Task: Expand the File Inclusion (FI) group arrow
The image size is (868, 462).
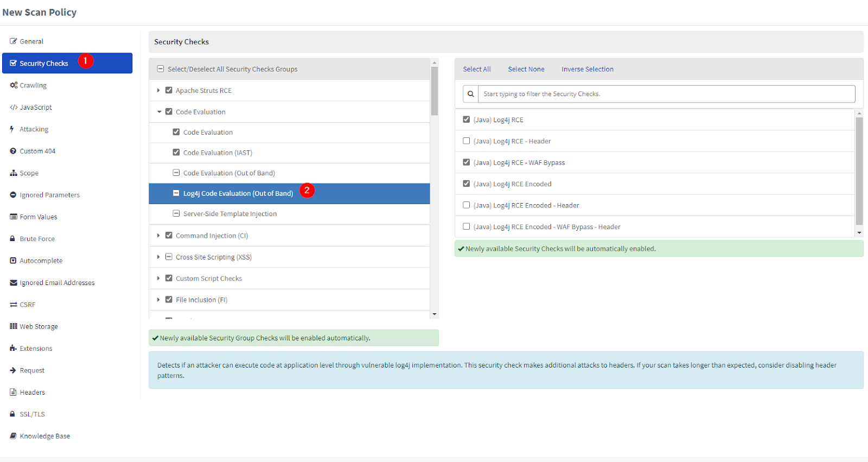Action: (x=158, y=300)
